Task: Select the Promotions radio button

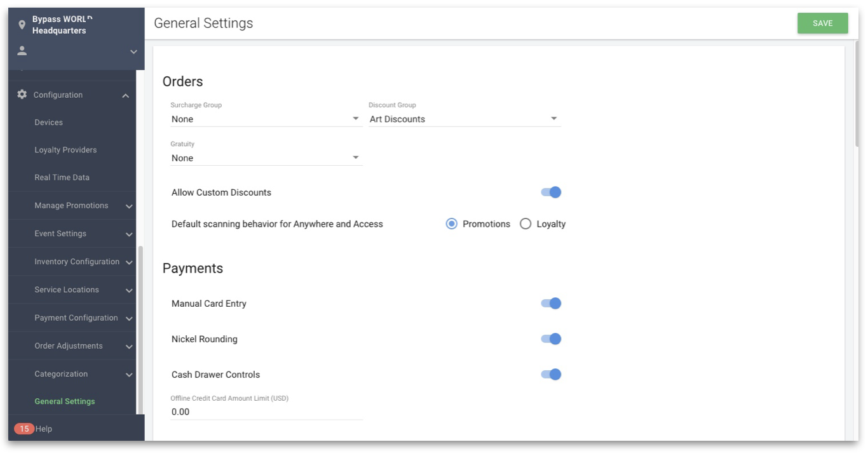Action: click(451, 224)
